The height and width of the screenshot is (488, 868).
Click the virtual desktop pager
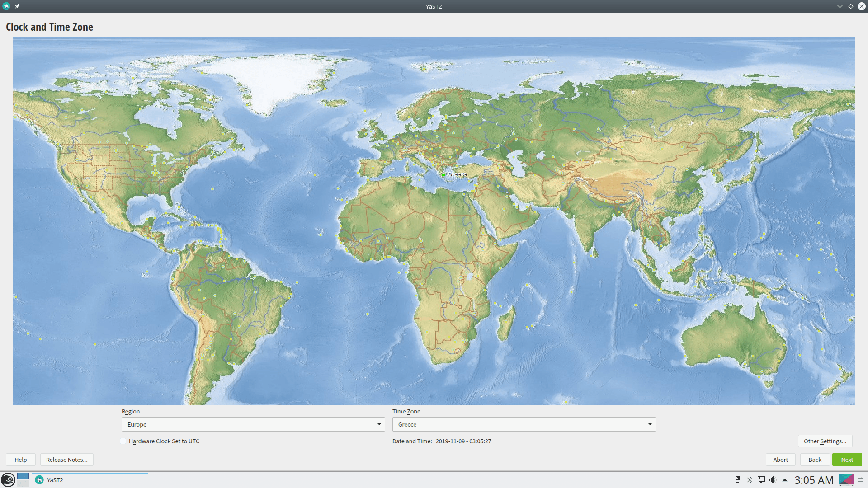click(x=23, y=479)
